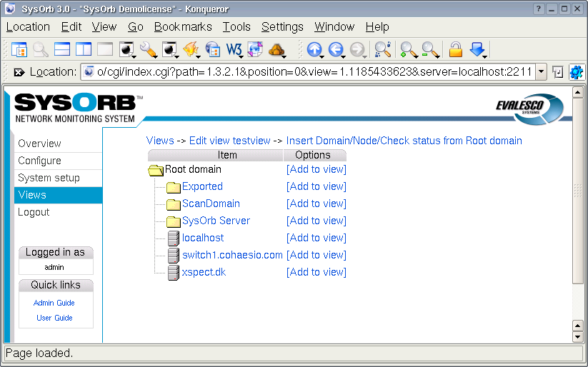Click the orange fish toolbar icon
Image resolution: width=588 pixels, height=367 pixels.
(191, 49)
